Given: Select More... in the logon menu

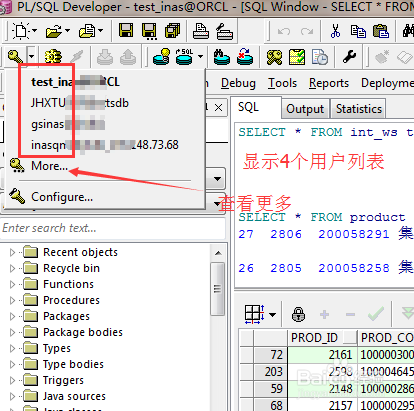Looking at the screenshot, I should point(49,166).
